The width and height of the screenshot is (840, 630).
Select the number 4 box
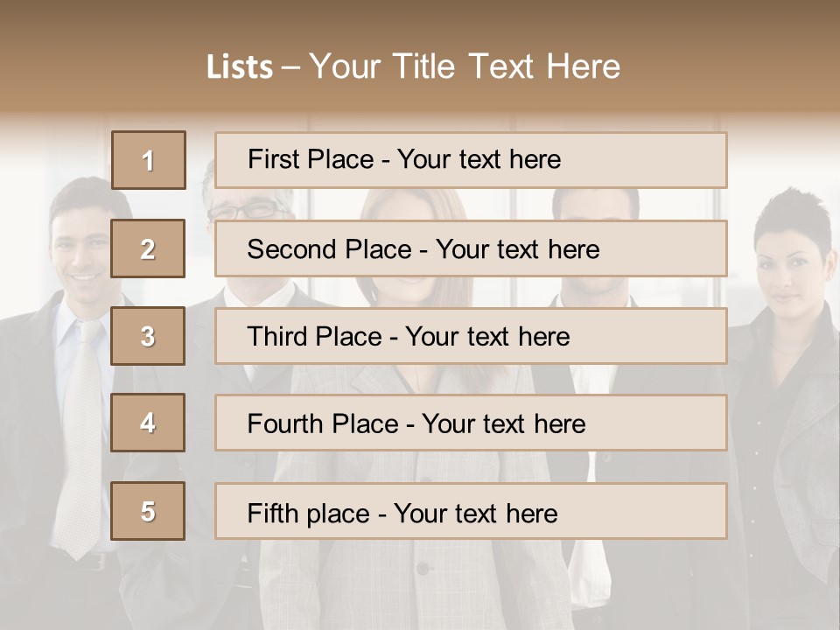click(x=148, y=423)
